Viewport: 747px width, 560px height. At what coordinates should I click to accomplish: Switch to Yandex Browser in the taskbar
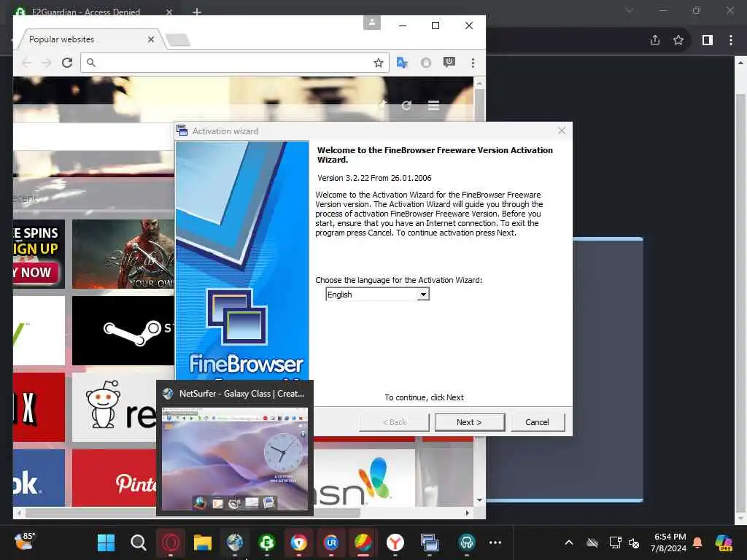(395, 542)
